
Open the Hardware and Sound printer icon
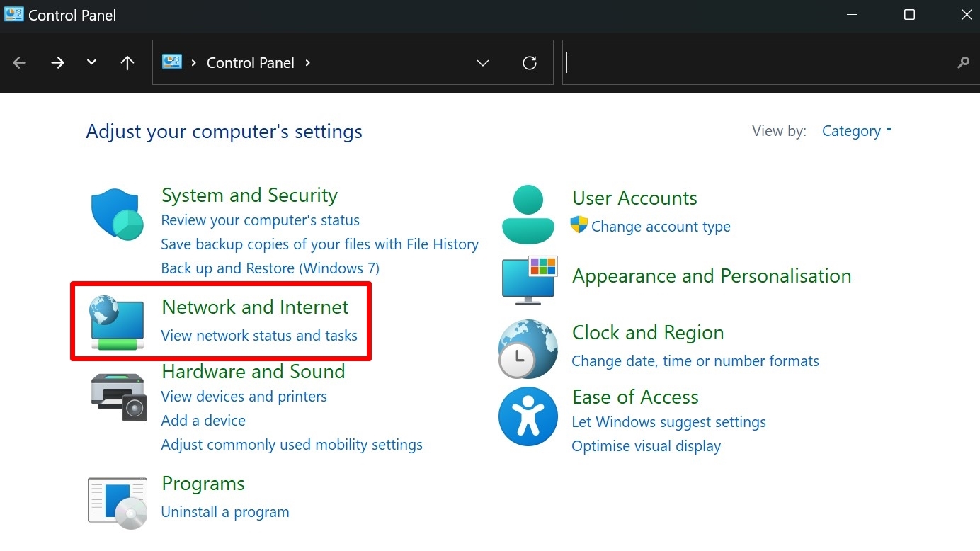118,397
